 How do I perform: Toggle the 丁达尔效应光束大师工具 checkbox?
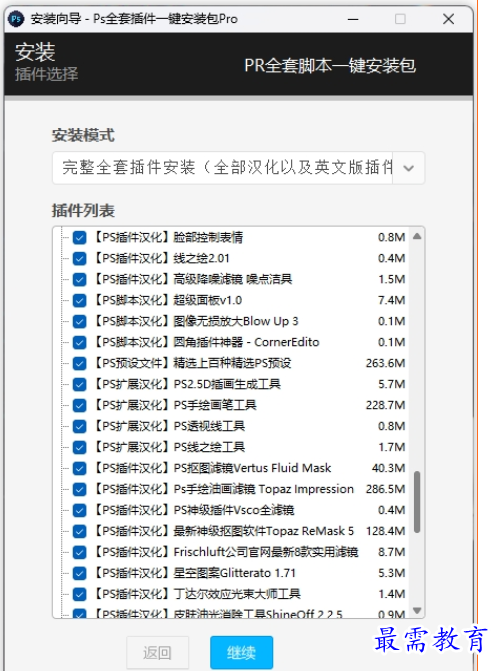click(80, 594)
